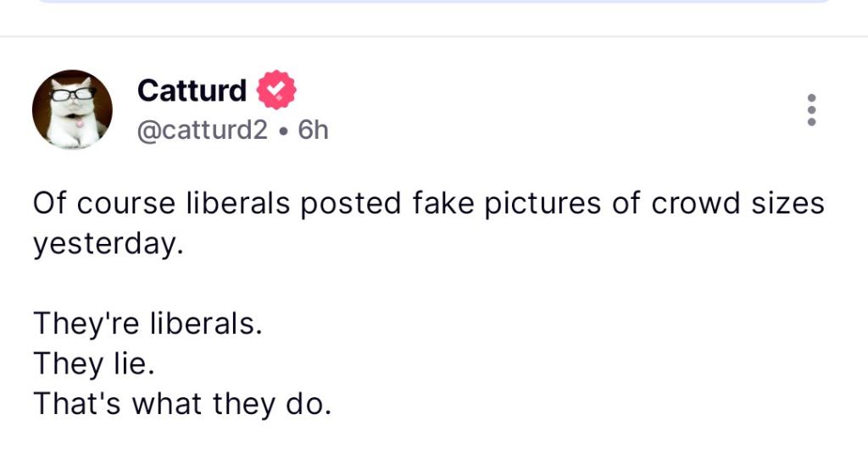The width and height of the screenshot is (868, 459).
Task: Click the dot separator between handle and time
Action: pyautogui.click(x=283, y=130)
